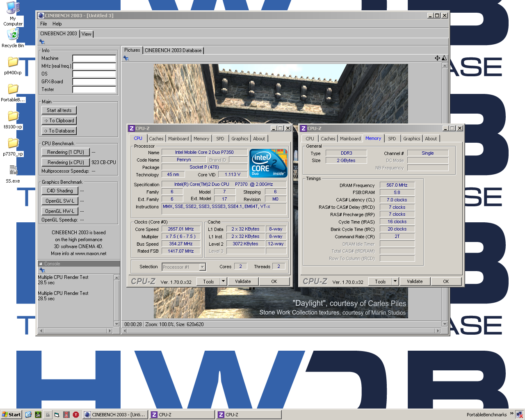Click the network disconnected tray icon
This screenshot has height=420, width=525.
(519, 415)
